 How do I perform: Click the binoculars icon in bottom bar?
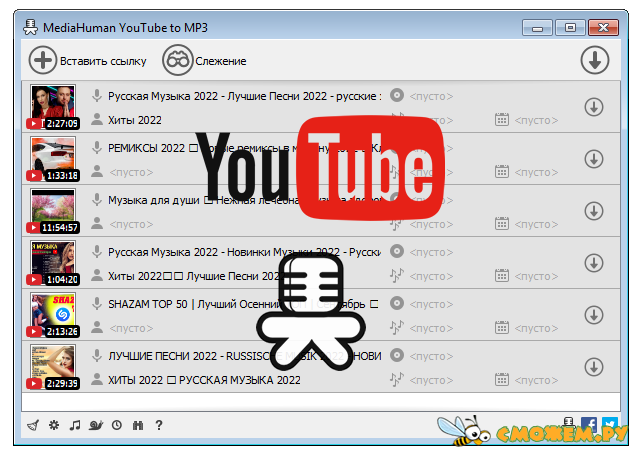[138, 425]
